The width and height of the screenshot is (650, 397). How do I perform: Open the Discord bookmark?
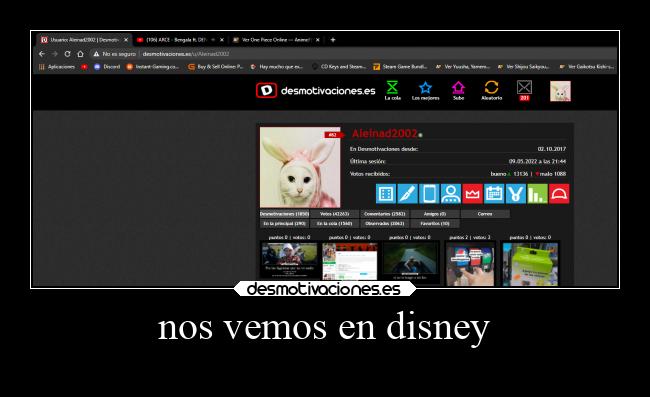tap(107, 67)
